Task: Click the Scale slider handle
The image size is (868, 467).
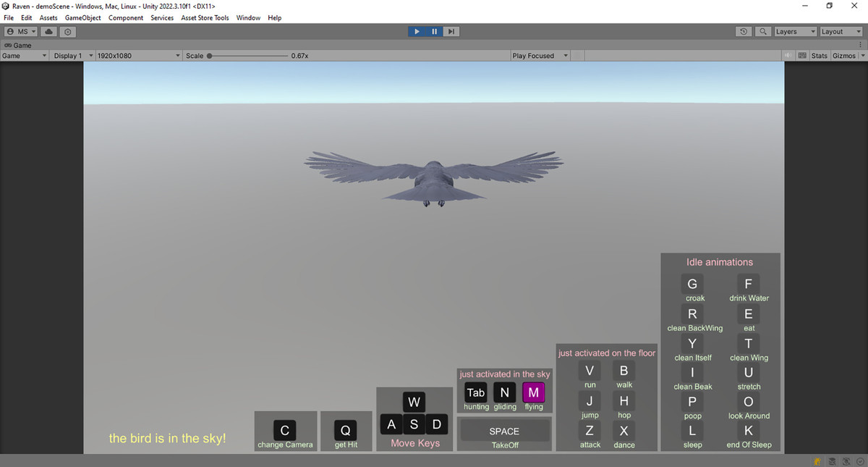Action: 210,56
